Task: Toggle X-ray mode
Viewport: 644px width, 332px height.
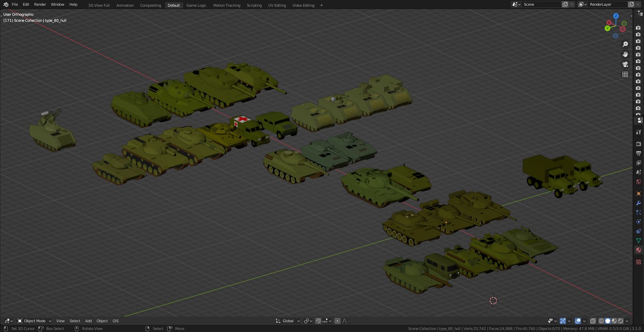Action: (593, 321)
